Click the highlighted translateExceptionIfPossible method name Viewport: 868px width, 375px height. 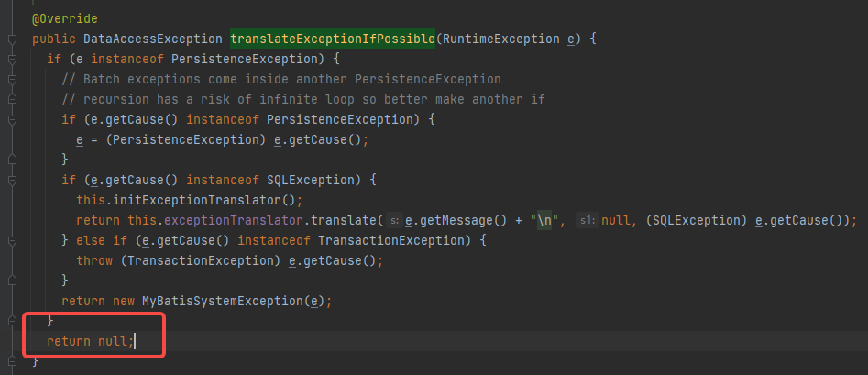332,39
